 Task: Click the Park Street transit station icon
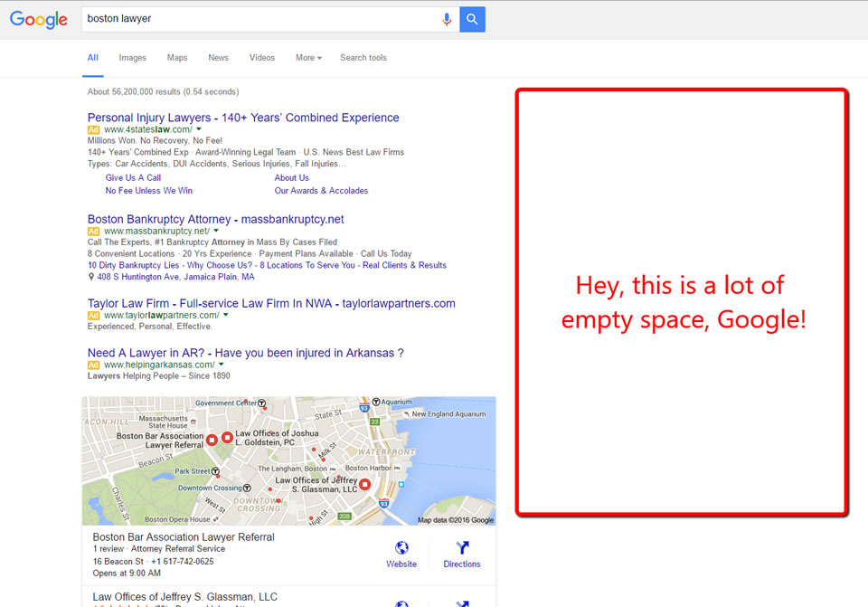pos(215,471)
